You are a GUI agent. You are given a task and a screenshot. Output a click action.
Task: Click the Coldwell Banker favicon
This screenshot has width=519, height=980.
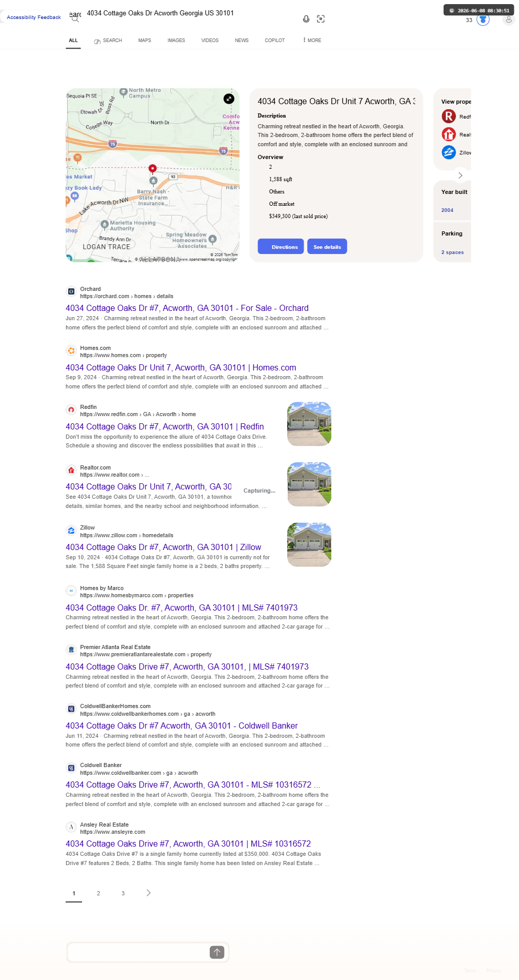[71, 768]
